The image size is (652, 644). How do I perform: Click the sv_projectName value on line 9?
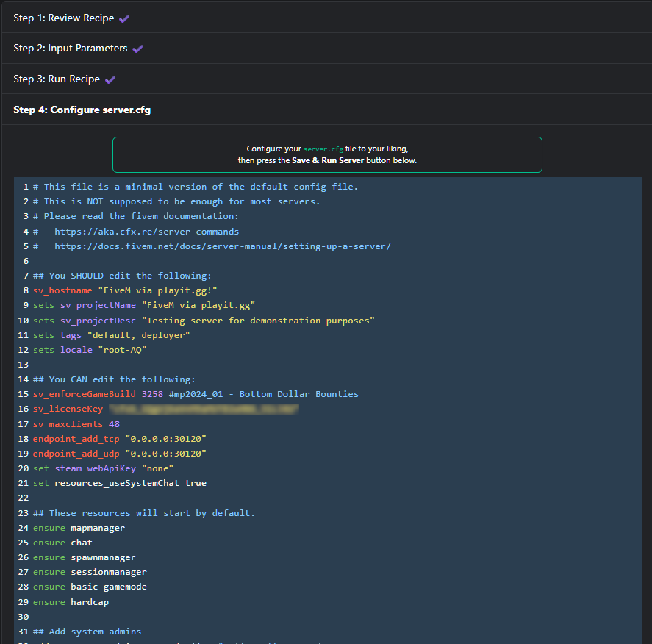[198, 306]
